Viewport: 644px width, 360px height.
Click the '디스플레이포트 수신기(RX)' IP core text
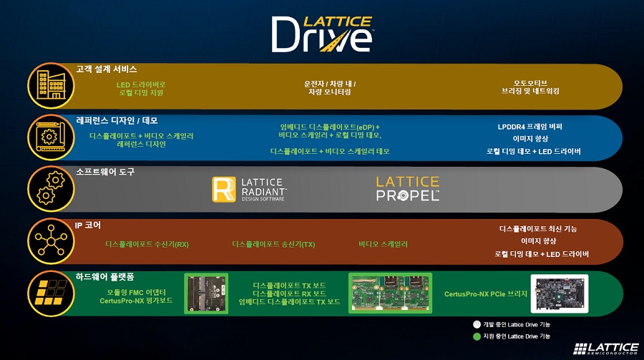coord(147,244)
